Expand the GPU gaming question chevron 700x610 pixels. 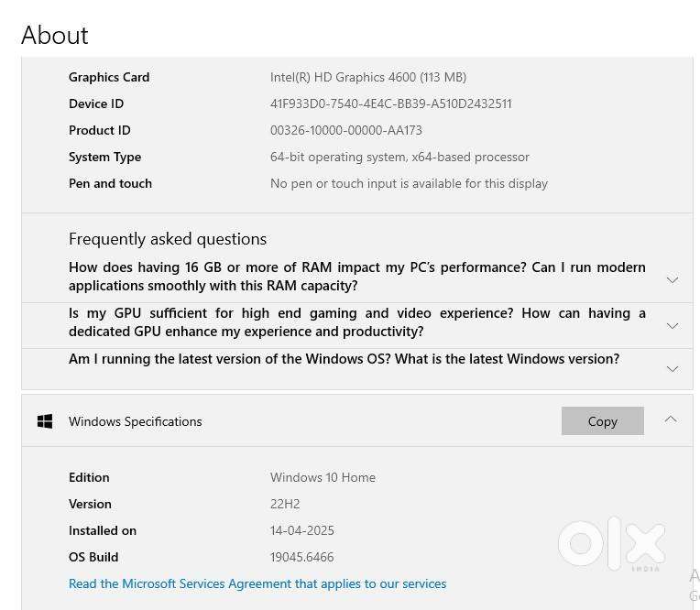672,326
